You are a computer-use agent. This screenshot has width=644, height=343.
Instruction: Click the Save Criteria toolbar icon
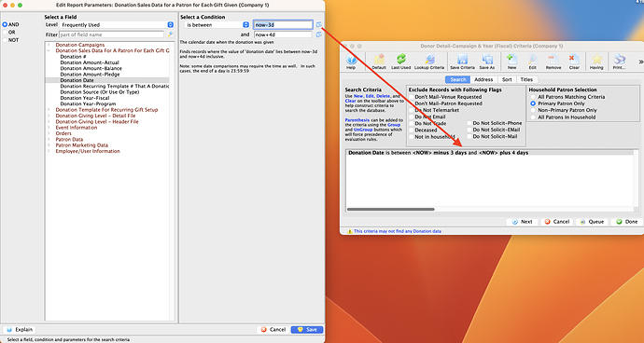click(x=462, y=62)
